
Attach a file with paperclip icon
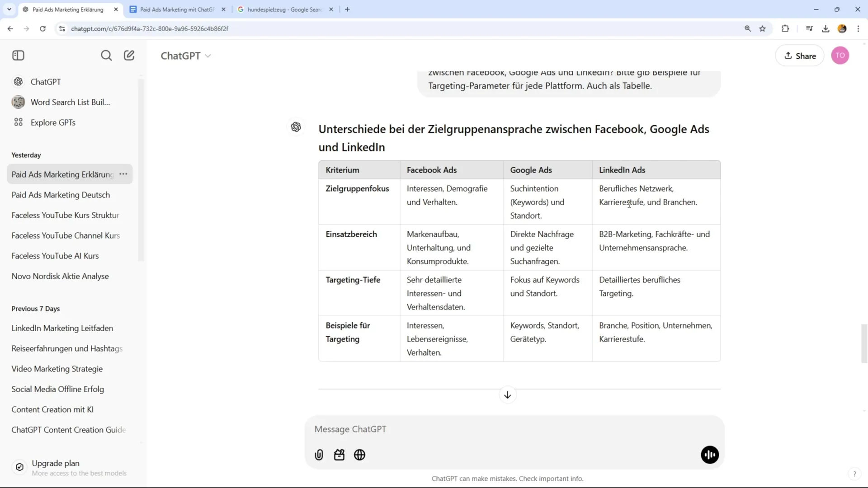pos(319,455)
